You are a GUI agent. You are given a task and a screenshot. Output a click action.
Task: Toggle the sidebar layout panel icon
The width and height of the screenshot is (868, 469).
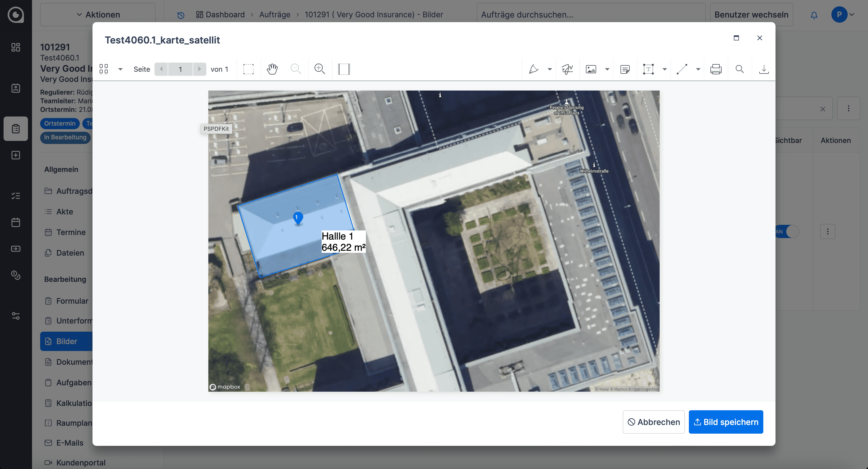pos(344,69)
